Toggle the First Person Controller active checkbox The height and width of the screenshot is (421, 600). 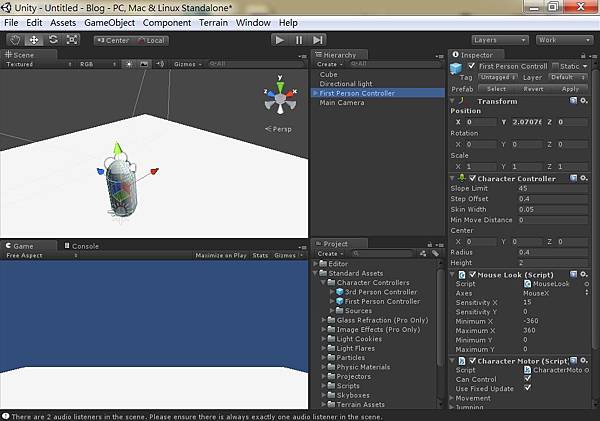pos(471,66)
